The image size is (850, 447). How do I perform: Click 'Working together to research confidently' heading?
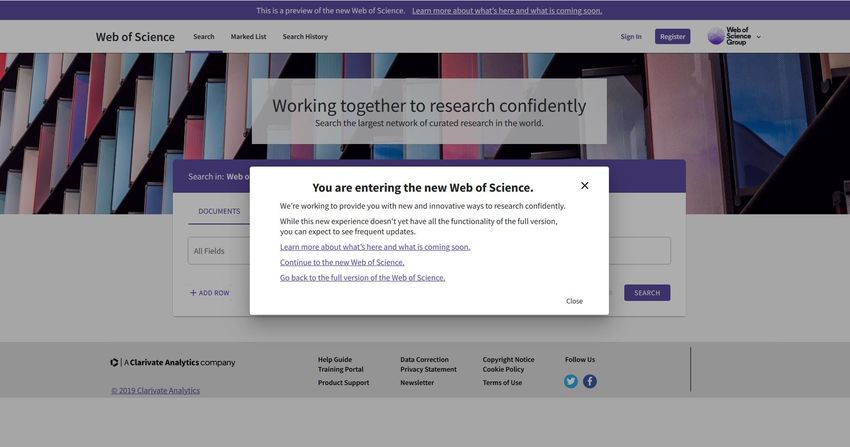point(429,105)
